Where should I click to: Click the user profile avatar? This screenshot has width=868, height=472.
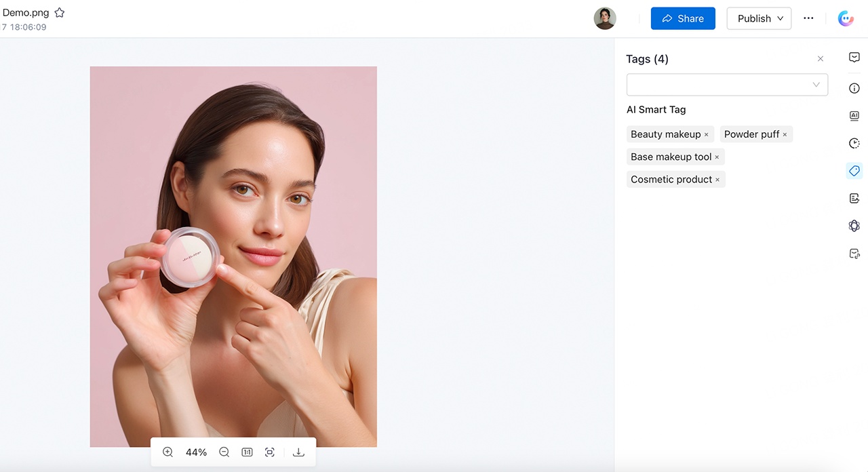pyautogui.click(x=605, y=18)
